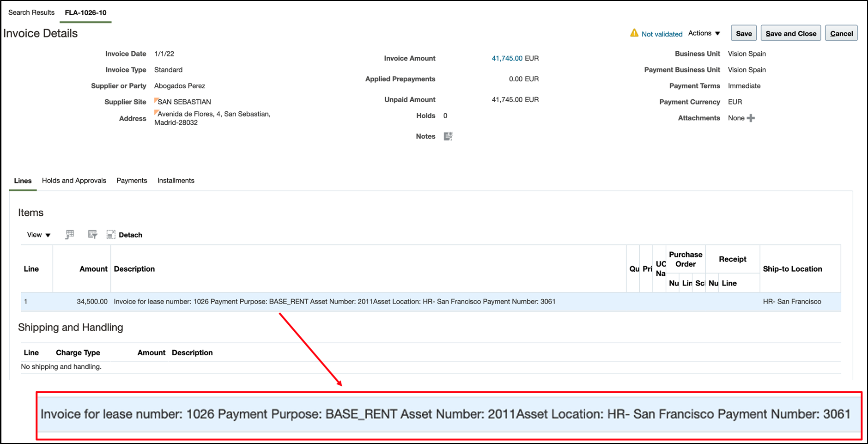Click the Immediate payment terms value
The image size is (868, 444).
pos(744,86)
